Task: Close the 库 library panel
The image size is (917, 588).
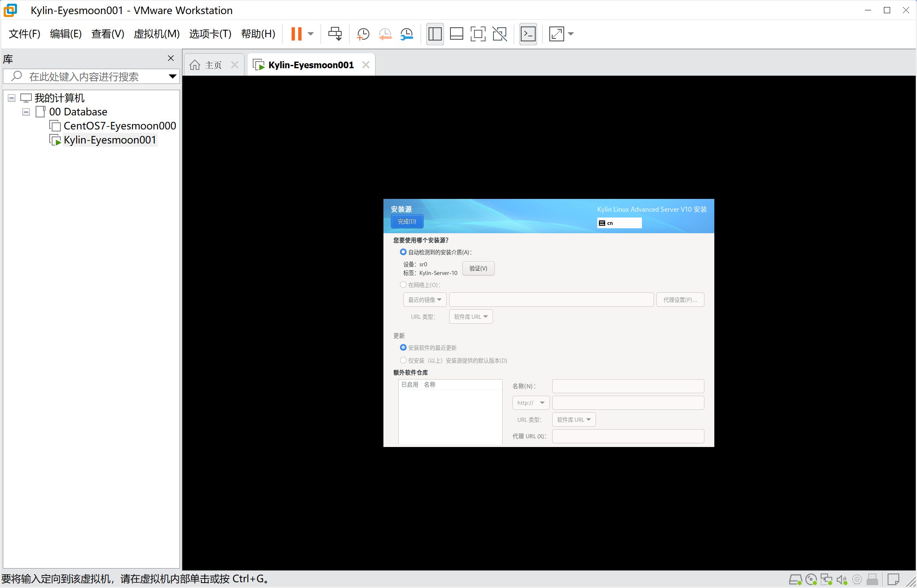Action: tap(171, 58)
